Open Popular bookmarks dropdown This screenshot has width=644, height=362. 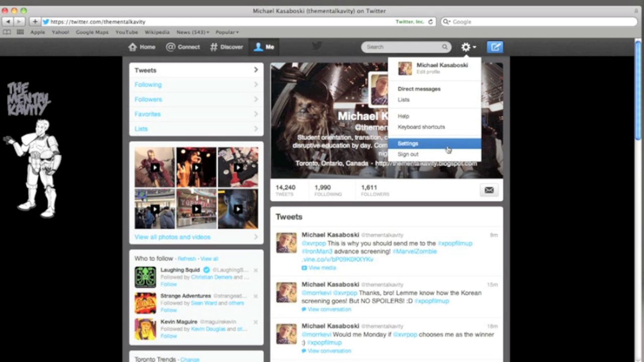click(x=227, y=32)
